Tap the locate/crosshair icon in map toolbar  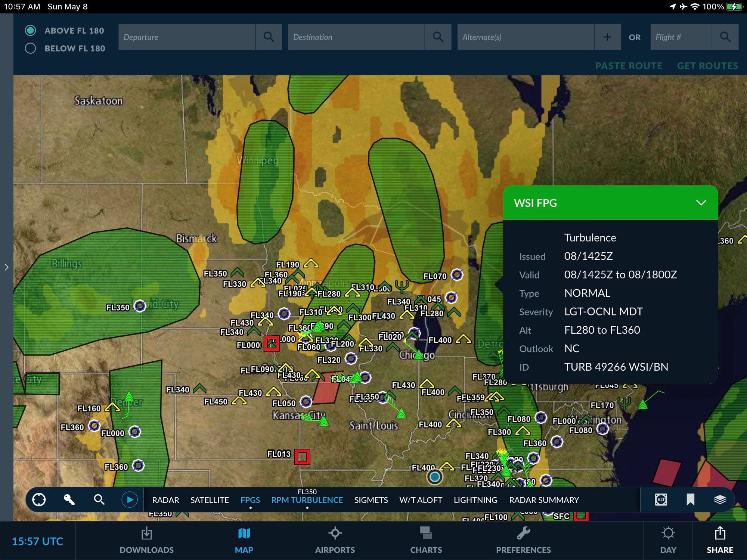[39, 500]
